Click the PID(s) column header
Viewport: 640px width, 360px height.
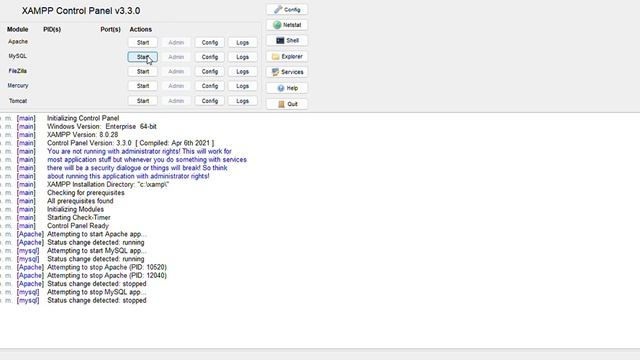(x=52, y=29)
